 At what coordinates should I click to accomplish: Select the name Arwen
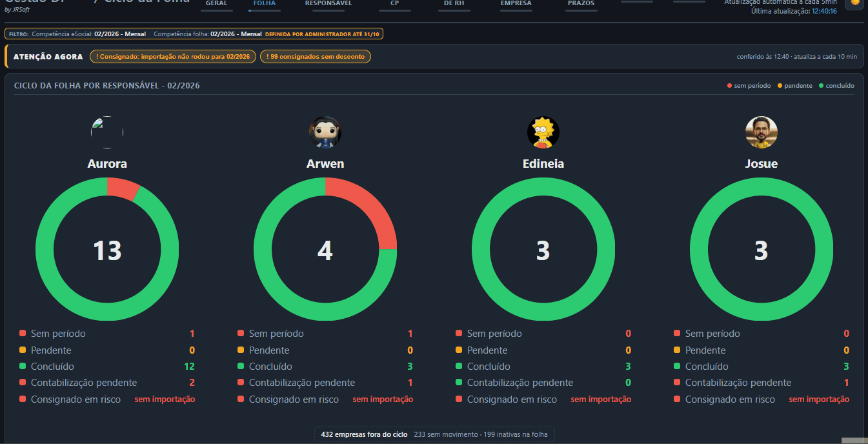325,164
